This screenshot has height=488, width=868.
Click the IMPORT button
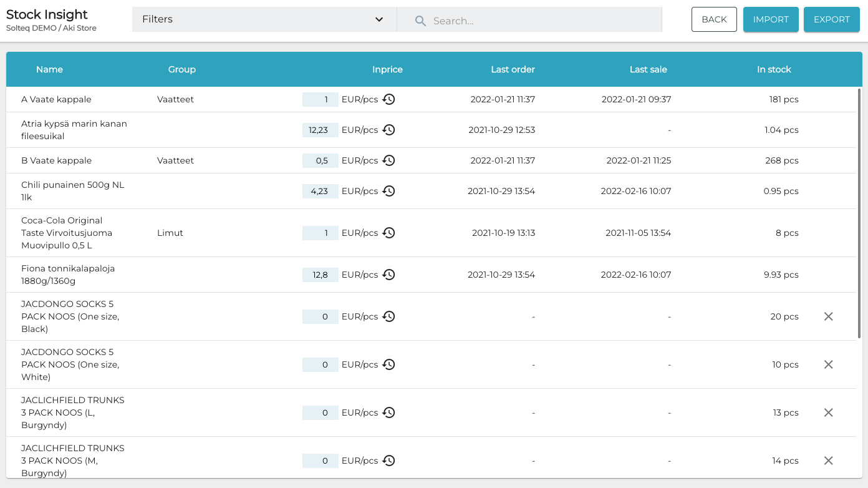(x=771, y=19)
